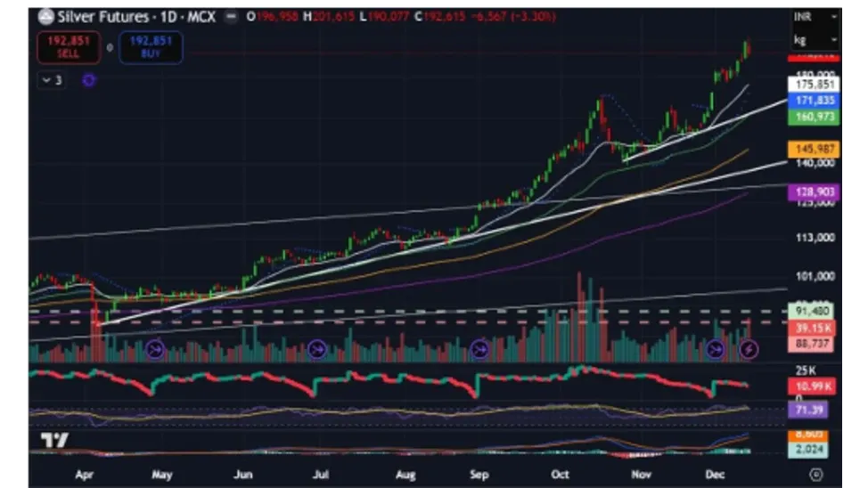Click the Oct label on time axis
This screenshot has width=868, height=488.
coord(561,475)
